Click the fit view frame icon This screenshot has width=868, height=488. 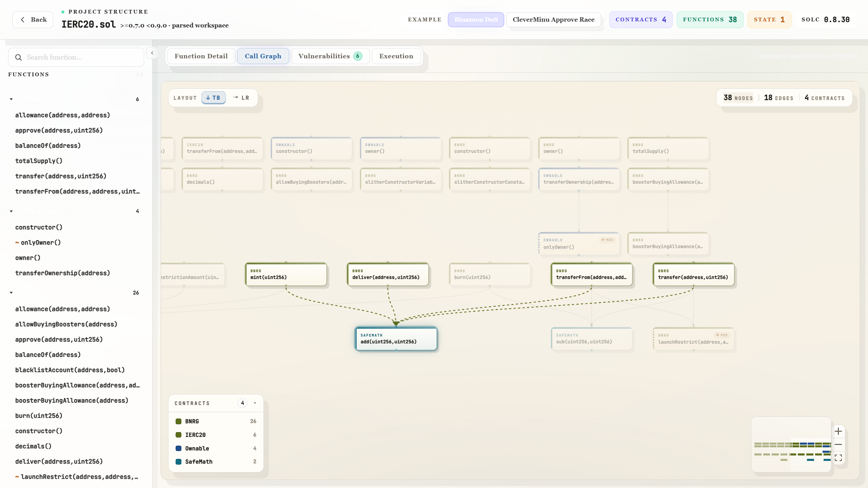point(838,458)
